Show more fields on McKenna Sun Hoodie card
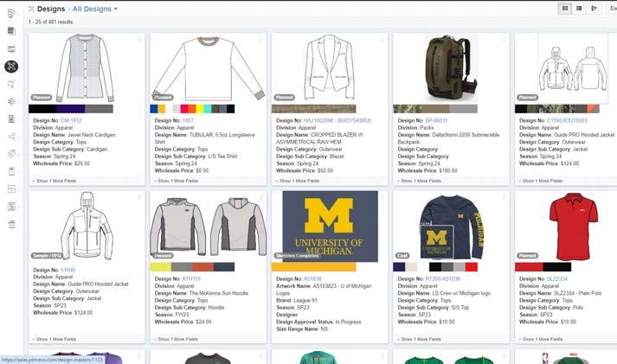Image resolution: width=617 pixels, height=364 pixels. tap(176, 339)
